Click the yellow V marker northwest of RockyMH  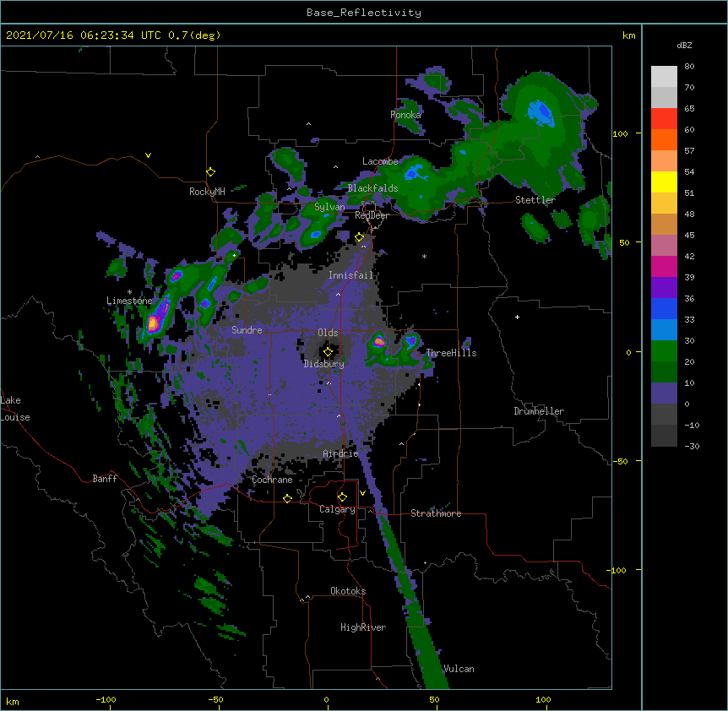point(148,155)
